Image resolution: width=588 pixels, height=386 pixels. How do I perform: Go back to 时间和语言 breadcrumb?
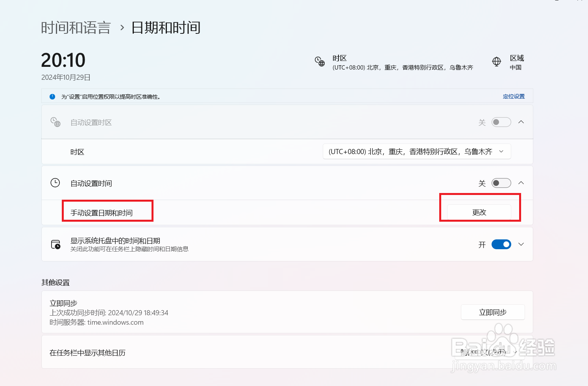coord(76,28)
